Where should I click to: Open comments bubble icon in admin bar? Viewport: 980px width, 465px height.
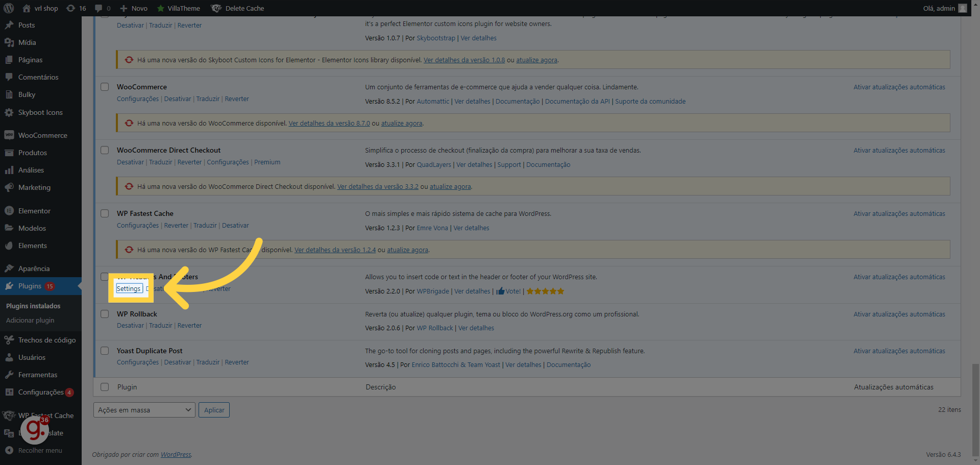click(x=99, y=8)
